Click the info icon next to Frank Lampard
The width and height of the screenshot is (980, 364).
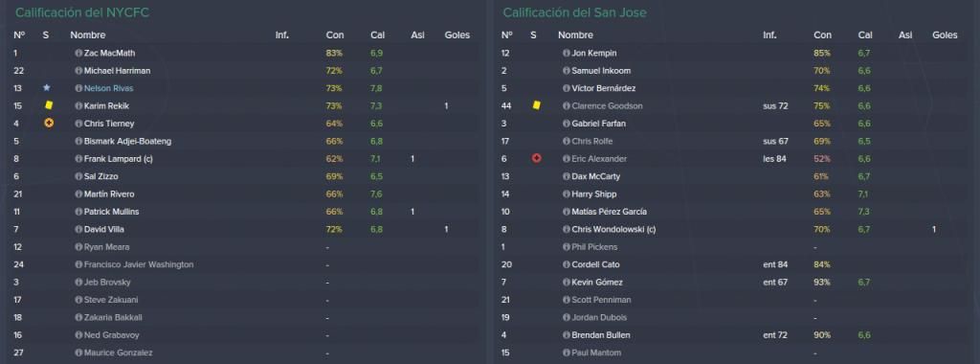pyautogui.click(x=78, y=159)
